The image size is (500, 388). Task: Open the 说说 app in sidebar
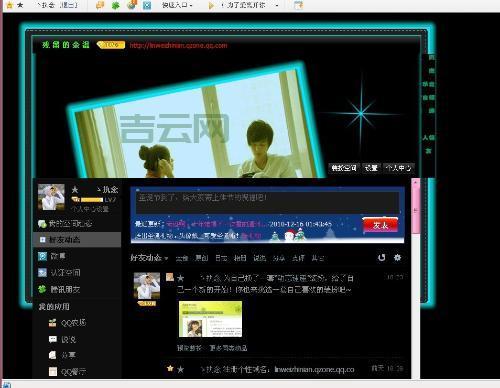[62, 339]
